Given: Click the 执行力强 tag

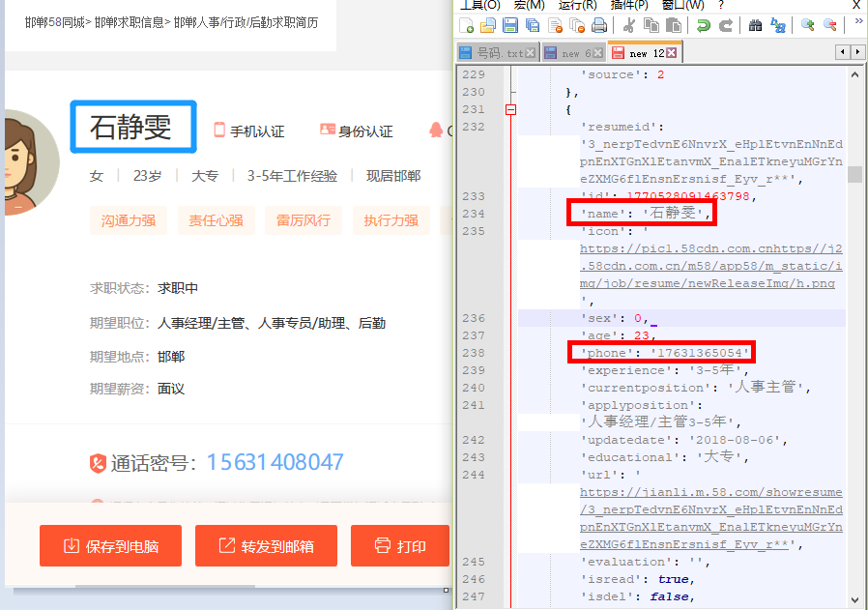Looking at the screenshot, I should (x=391, y=220).
